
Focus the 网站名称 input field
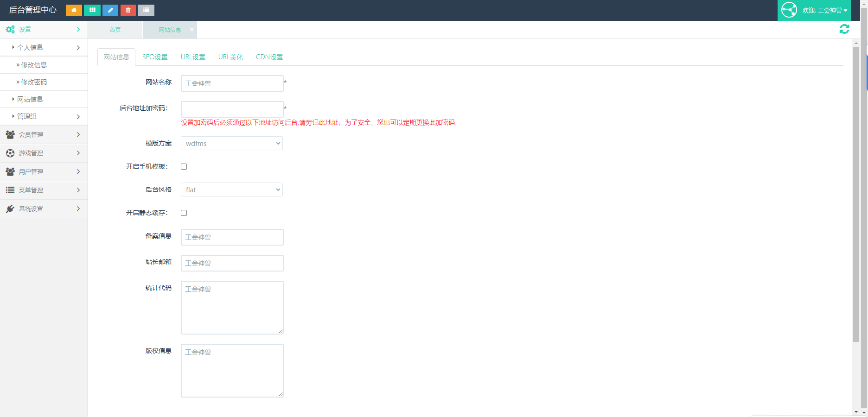[232, 83]
